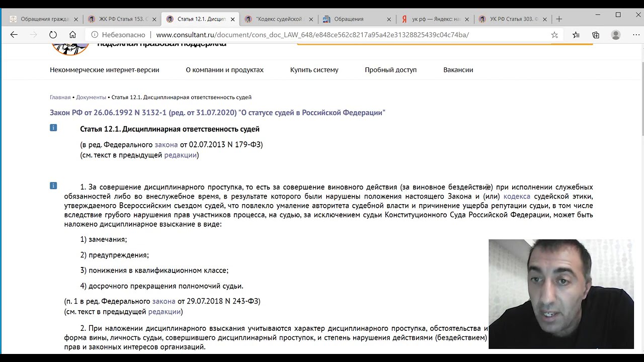Screen dimensions: 644x362
Task: Open the favorites list icon
Action: (576, 35)
